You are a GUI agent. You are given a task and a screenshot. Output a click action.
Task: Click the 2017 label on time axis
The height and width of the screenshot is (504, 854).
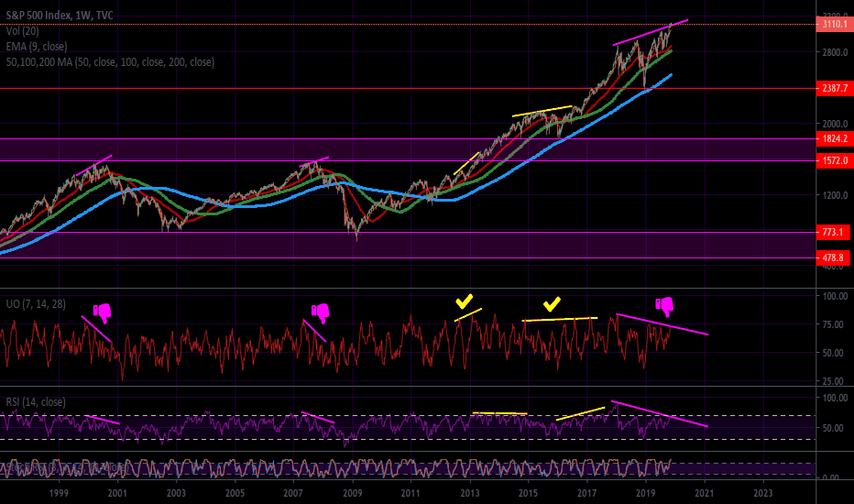(586, 493)
